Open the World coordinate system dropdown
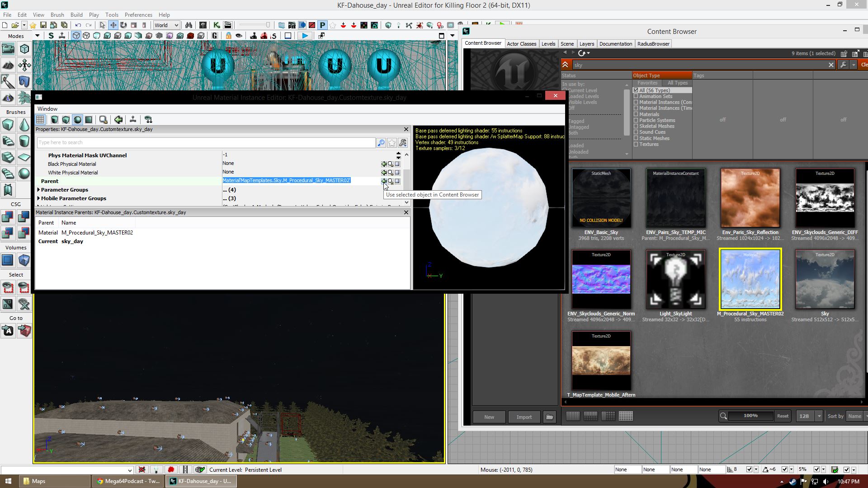The height and width of the screenshot is (488, 868). (166, 25)
